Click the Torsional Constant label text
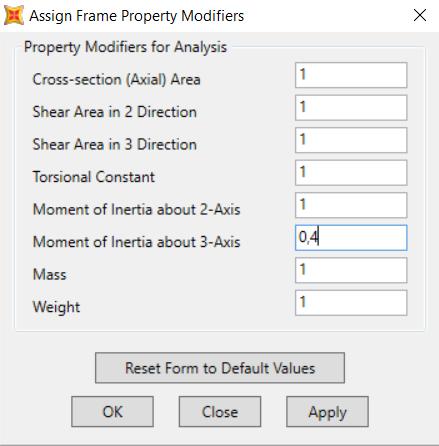The height and width of the screenshot is (446, 439). 94,177
